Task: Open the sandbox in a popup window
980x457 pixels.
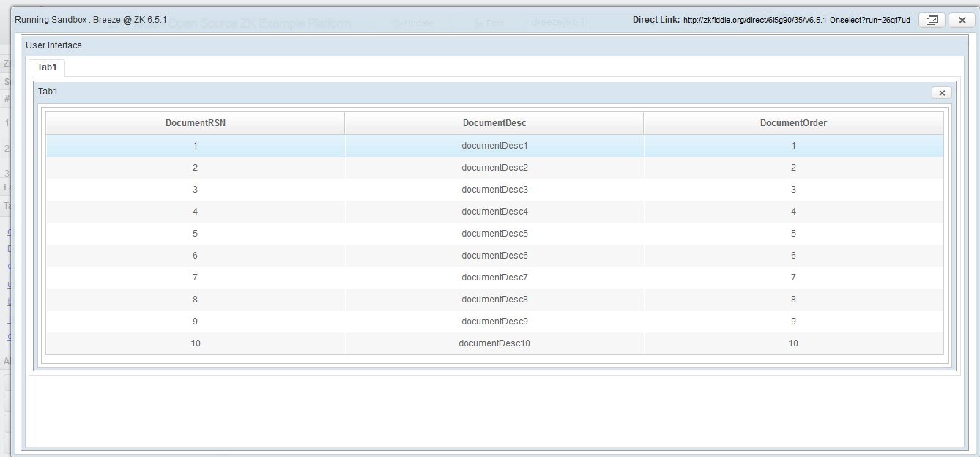Action: tap(931, 20)
